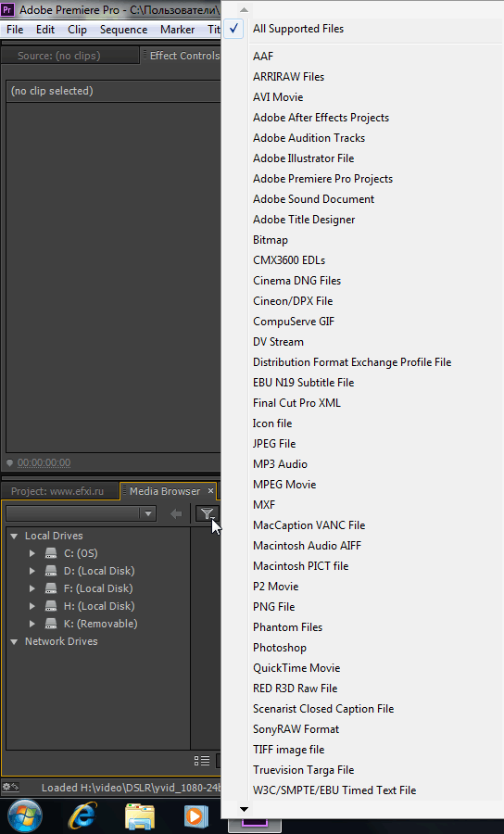This screenshot has height=834, width=504.
Task: Open Windows Start orb
Action: pos(24,815)
